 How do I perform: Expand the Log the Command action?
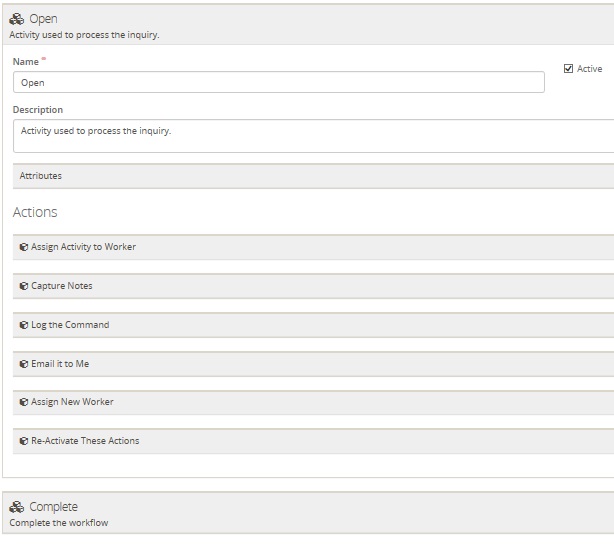coord(70,325)
